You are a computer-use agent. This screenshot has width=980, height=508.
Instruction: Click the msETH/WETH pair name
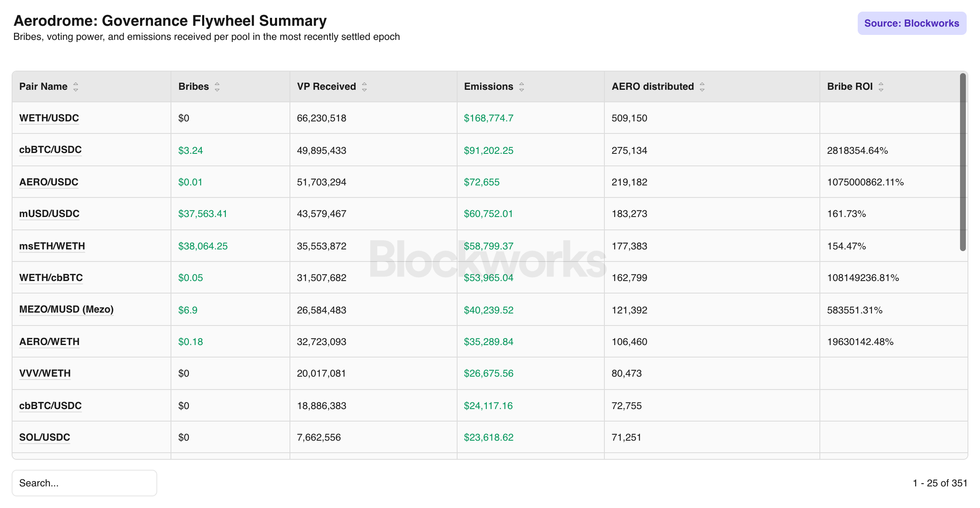tap(52, 246)
